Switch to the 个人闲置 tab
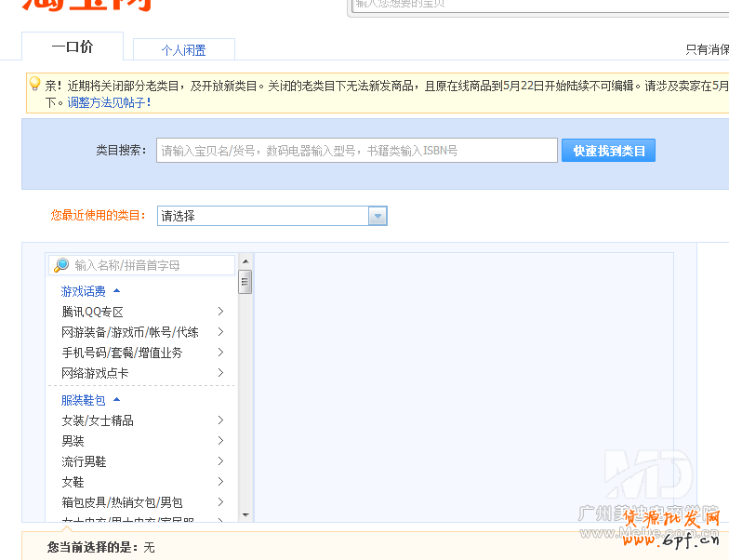 pos(183,50)
